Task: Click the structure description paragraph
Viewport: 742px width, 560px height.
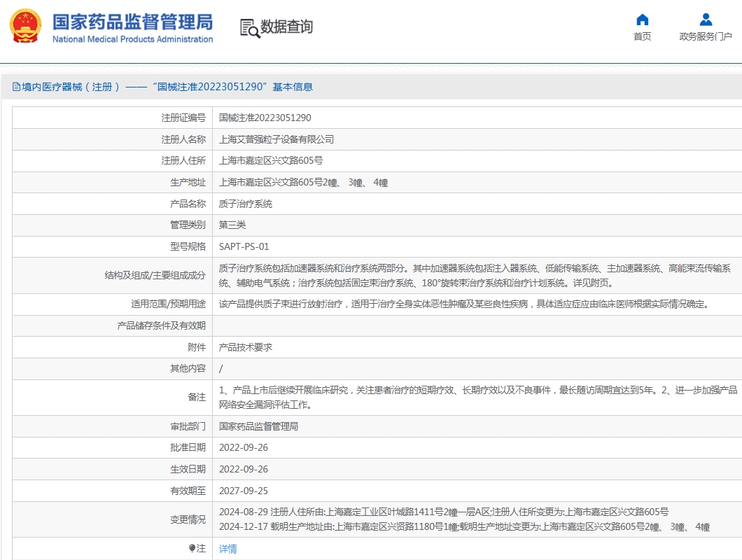Action: (475, 276)
